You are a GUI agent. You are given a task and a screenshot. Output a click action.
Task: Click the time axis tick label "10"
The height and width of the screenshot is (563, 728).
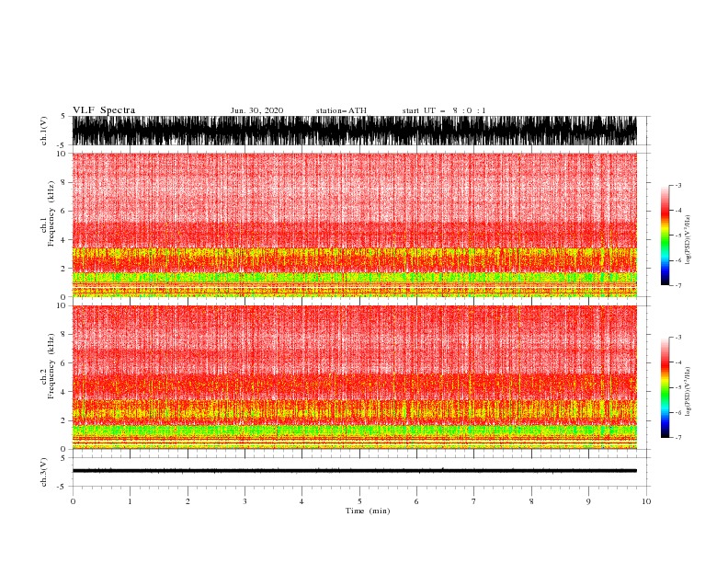tap(646, 501)
